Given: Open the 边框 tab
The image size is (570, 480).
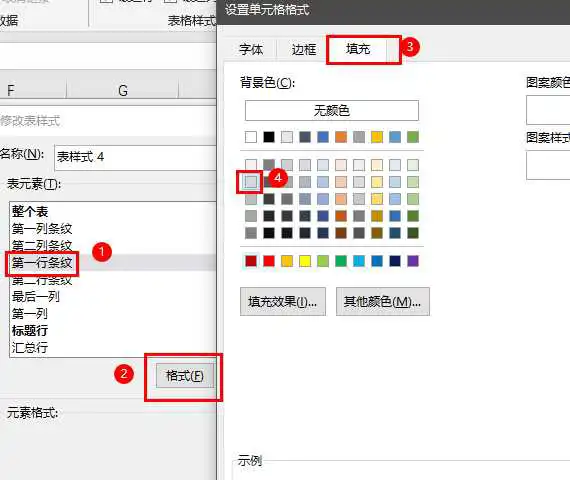Looking at the screenshot, I should coord(304,50).
